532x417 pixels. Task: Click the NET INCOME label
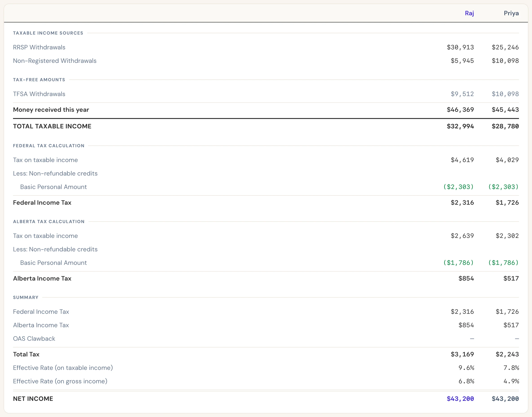click(33, 399)
